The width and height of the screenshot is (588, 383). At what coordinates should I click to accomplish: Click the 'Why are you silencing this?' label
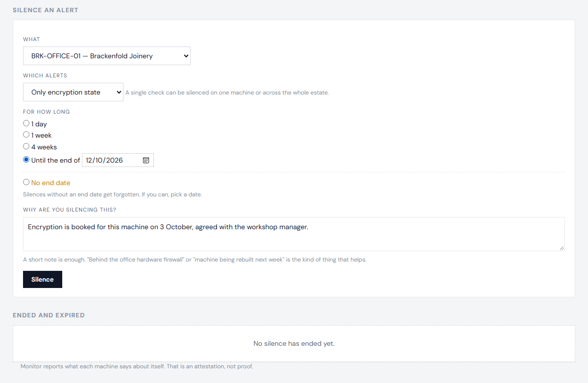point(70,210)
